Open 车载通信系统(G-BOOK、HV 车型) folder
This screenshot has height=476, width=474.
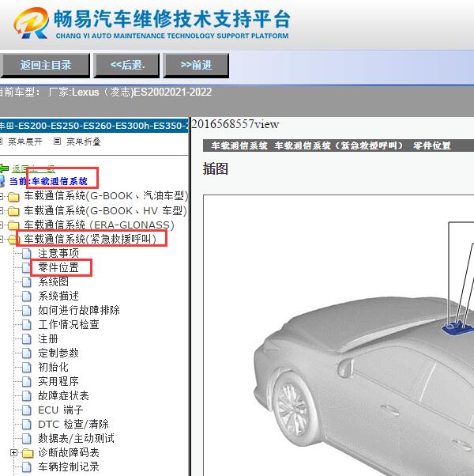click(106, 210)
